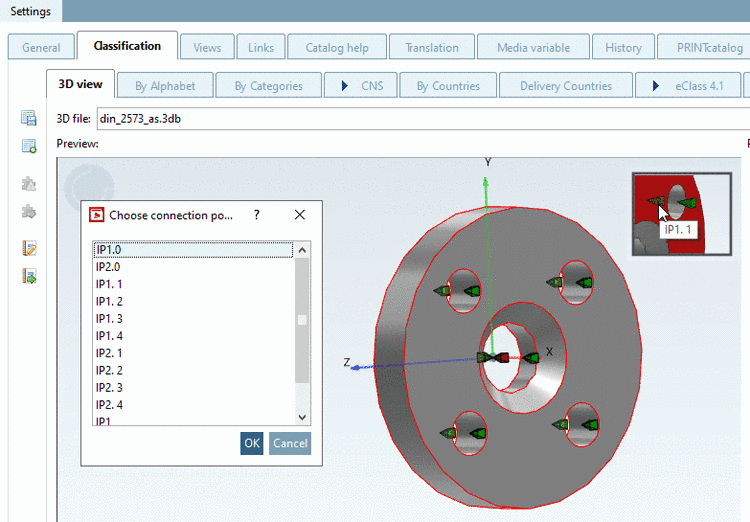
Task: Click the top-right hole connection point
Action: 570,282
